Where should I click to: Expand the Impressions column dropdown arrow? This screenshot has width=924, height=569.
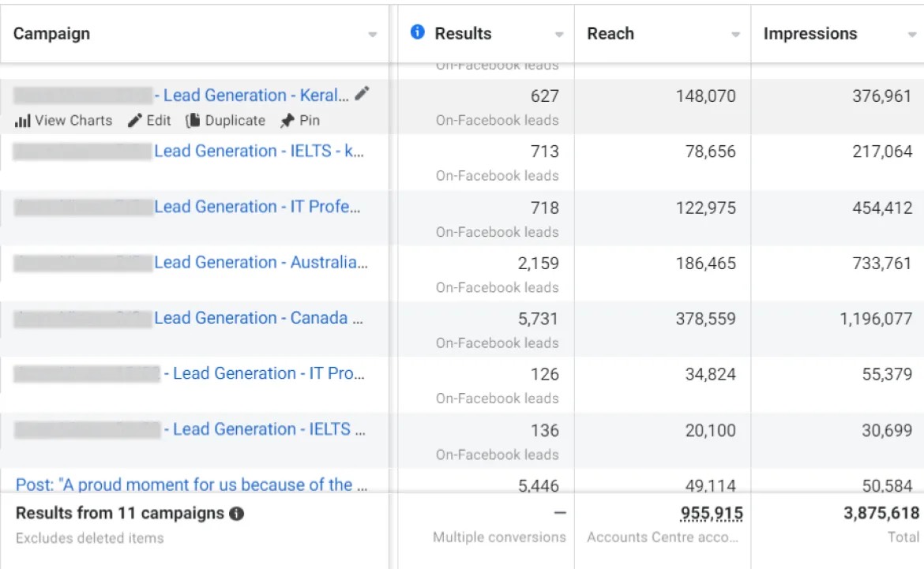(912, 36)
